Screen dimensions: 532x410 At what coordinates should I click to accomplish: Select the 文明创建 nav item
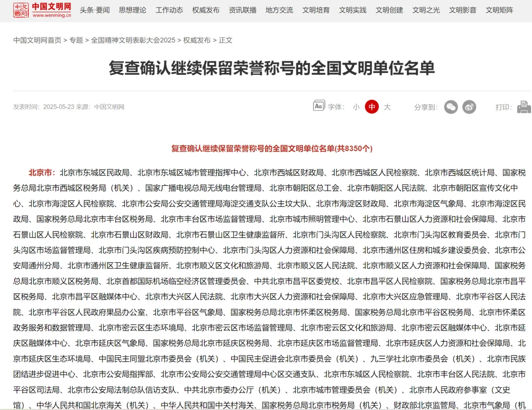[389, 10]
